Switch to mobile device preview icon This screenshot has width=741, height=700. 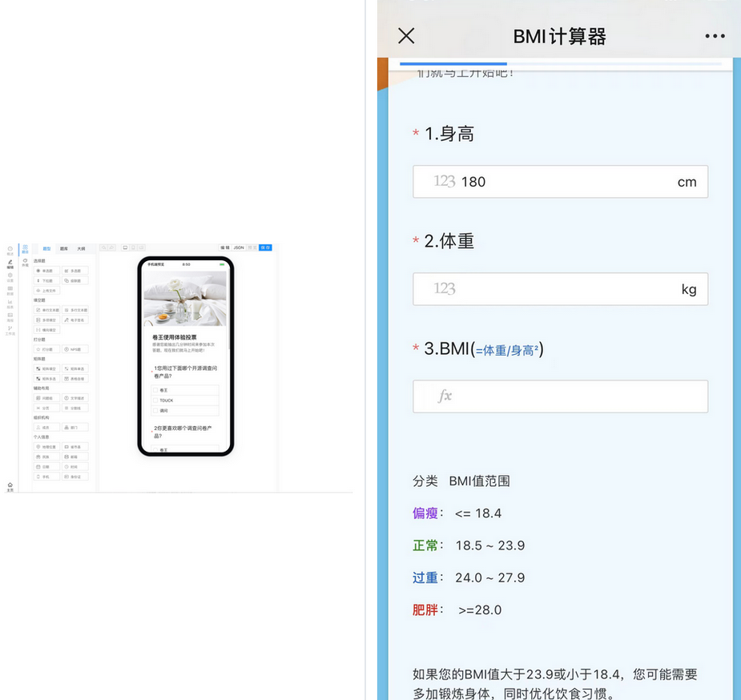(x=134, y=247)
